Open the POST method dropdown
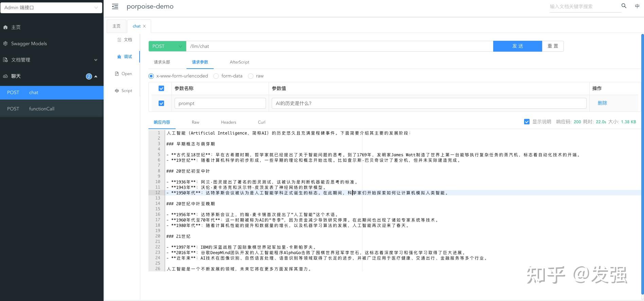644x301 pixels. (167, 46)
